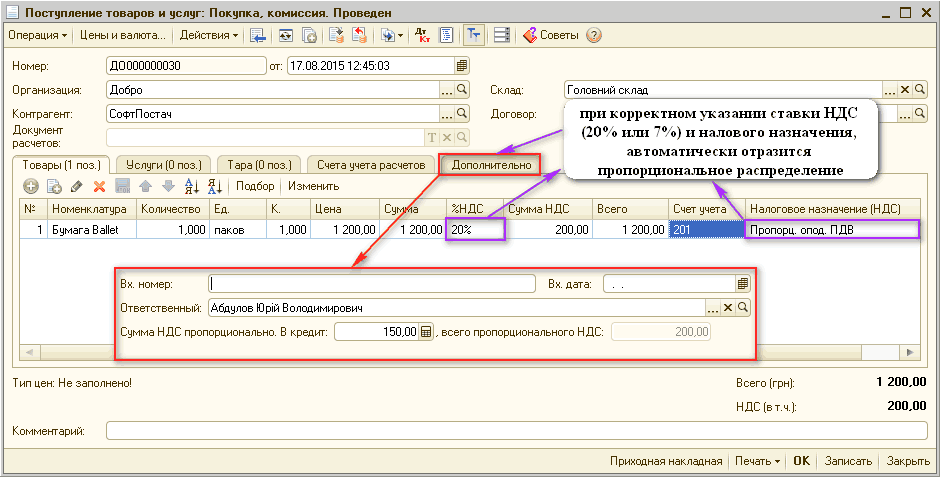Select the 20% НДС rate cell

[x=475, y=230]
